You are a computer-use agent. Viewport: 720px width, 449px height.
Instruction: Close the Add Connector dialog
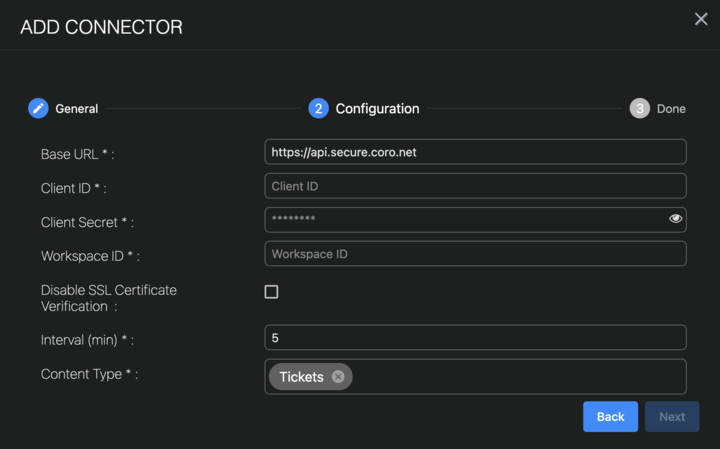(x=701, y=19)
